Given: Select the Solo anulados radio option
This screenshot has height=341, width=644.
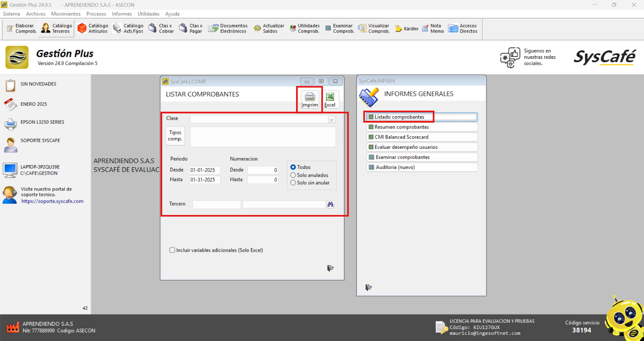Looking at the screenshot, I should pos(293,175).
